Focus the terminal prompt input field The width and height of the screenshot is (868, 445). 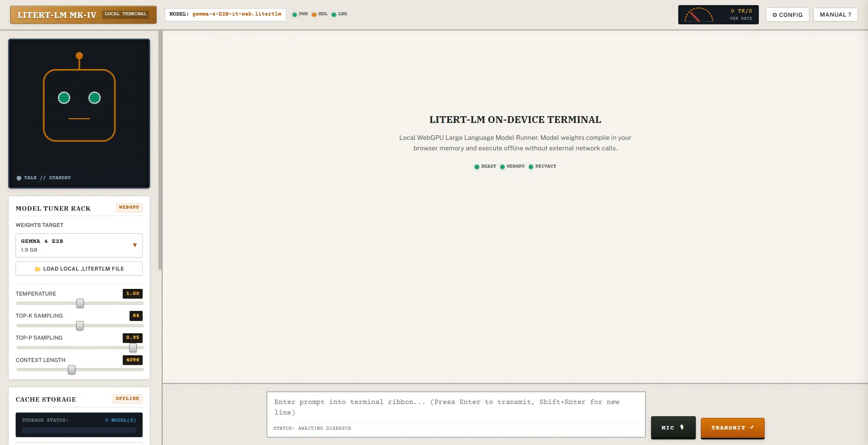[456, 407]
